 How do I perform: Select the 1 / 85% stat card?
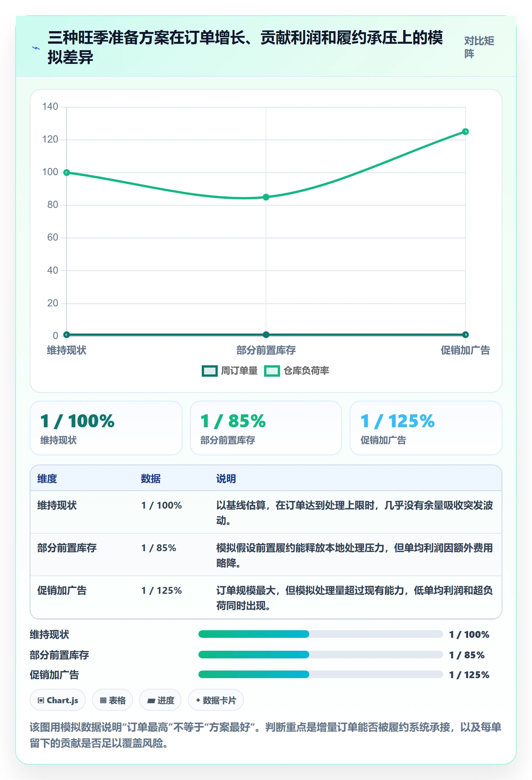point(266,428)
